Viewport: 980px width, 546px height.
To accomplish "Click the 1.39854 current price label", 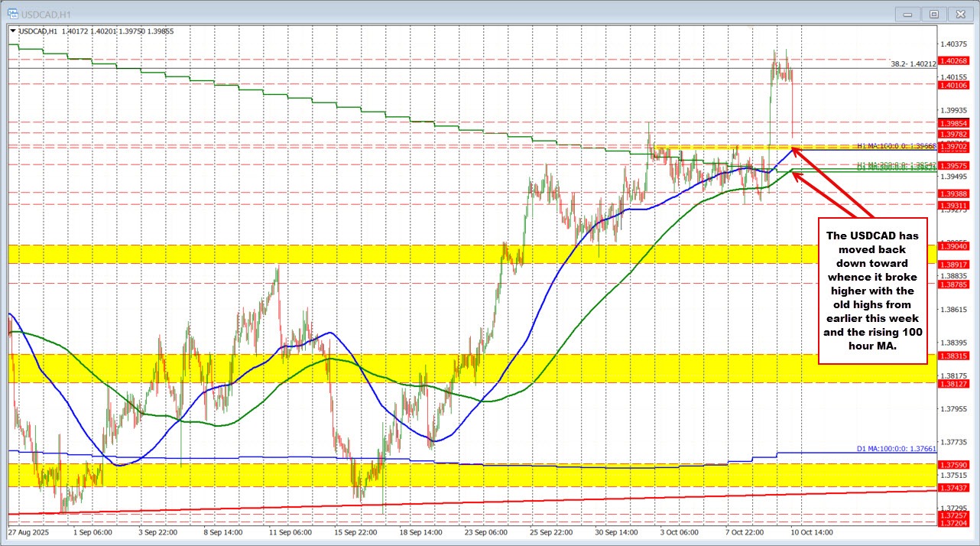I will [x=955, y=122].
